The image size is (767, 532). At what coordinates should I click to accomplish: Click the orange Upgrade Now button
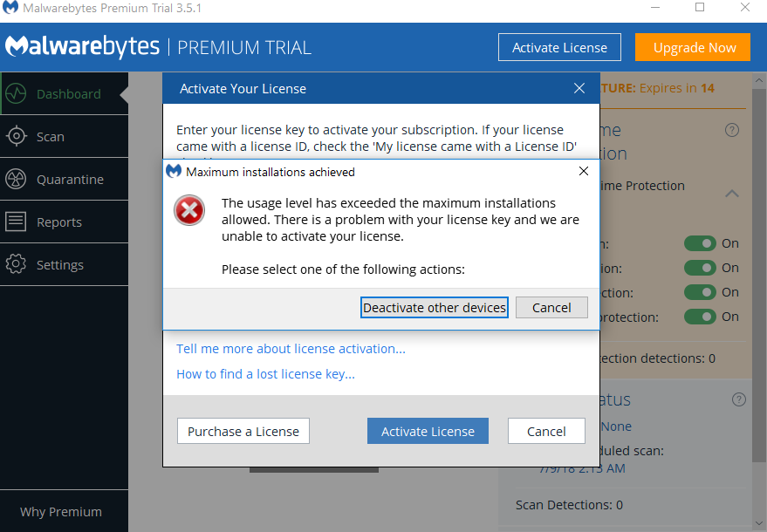(x=693, y=47)
